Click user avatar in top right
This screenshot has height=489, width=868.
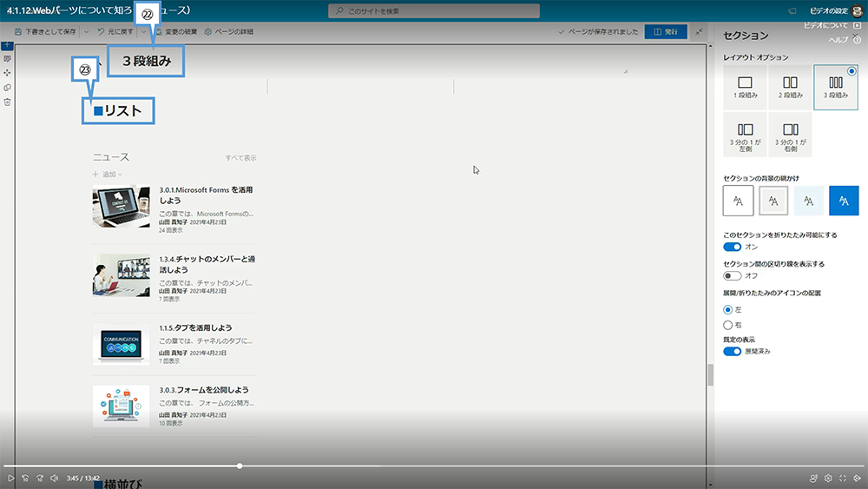[858, 10]
